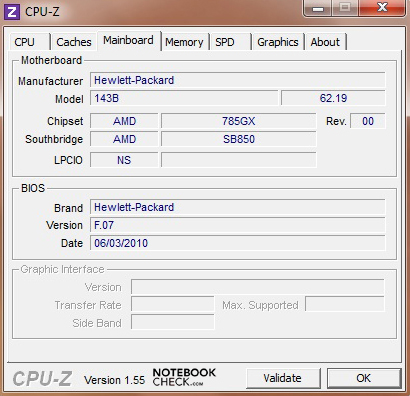Viewport: 410px width, 396px height.
Task: Click the empty LPCIO model field
Action: point(239,160)
